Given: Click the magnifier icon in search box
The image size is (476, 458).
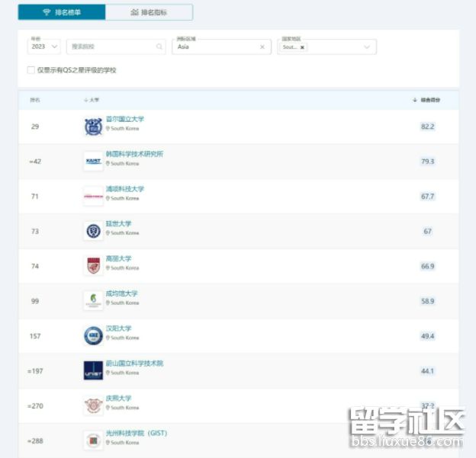Looking at the screenshot, I should coord(159,46).
